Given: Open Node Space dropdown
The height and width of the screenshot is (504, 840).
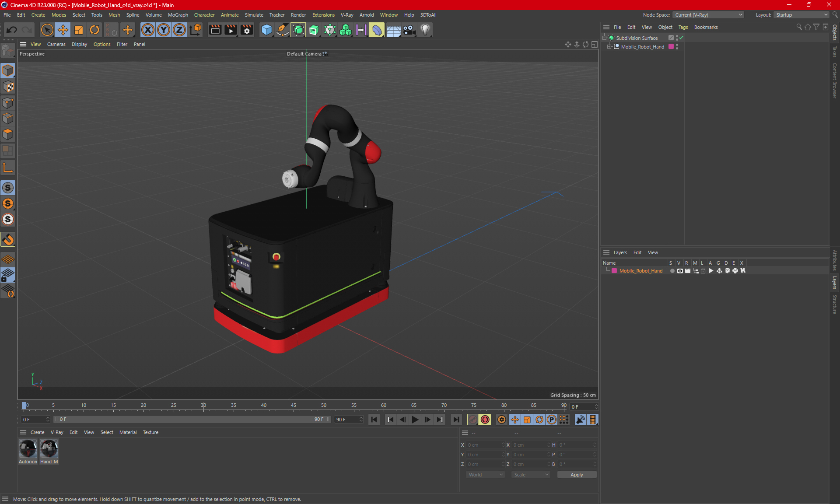Looking at the screenshot, I should [x=708, y=15].
